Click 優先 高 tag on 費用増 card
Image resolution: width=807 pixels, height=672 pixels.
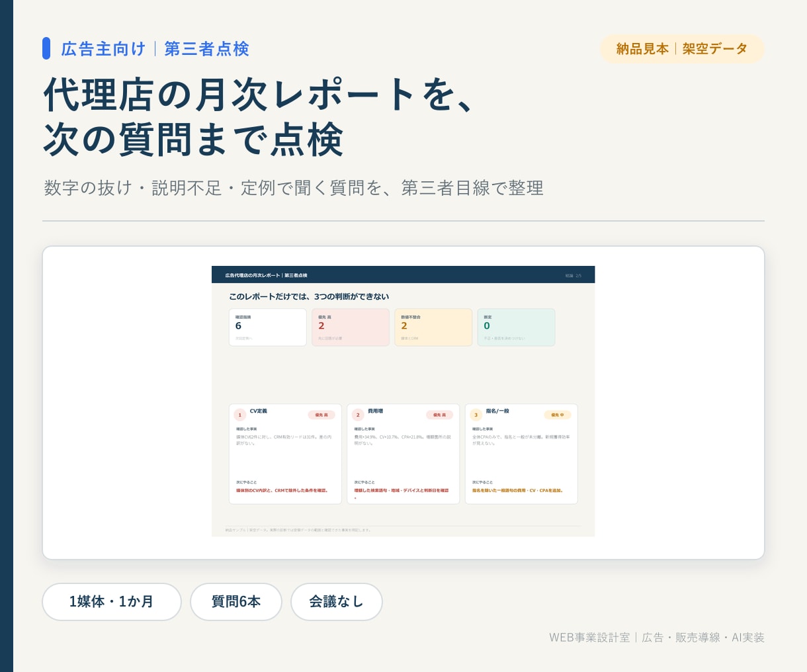[x=439, y=415]
